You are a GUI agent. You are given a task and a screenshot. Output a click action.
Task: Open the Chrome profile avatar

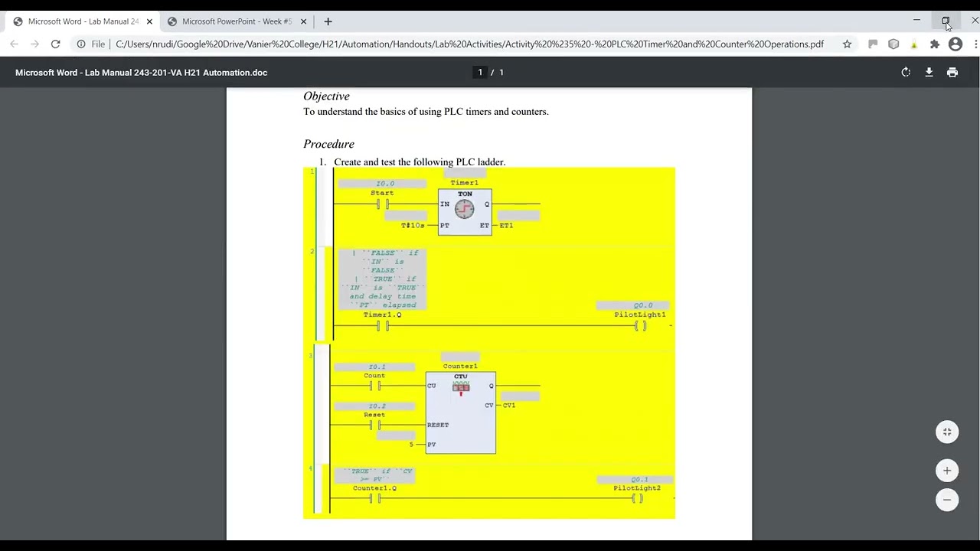[955, 44]
